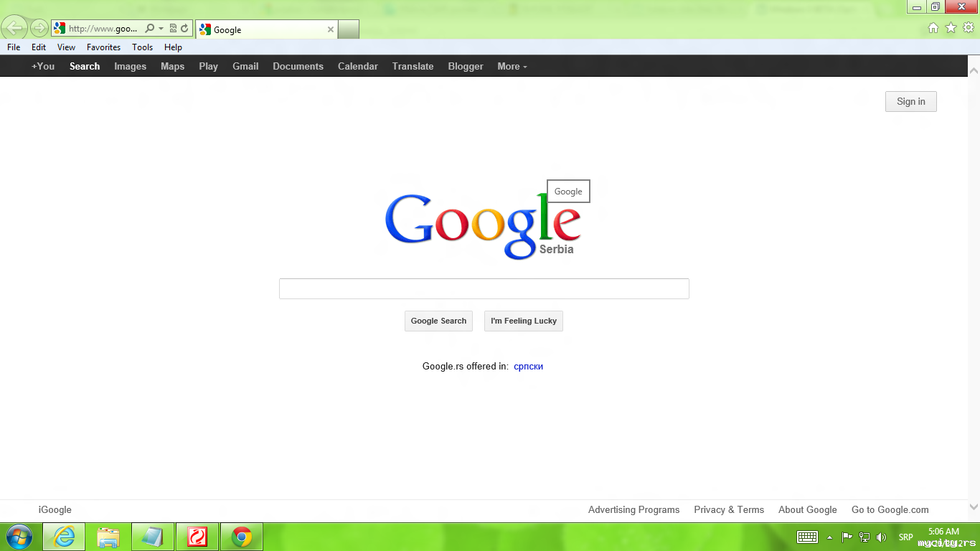This screenshot has height=551, width=980.
Task: Open Images in the Google bar
Action: pyautogui.click(x=130, y=66)
